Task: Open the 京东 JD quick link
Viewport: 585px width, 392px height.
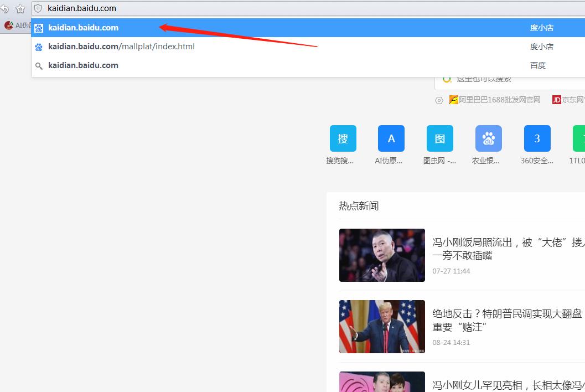Action: tap(568, 100)
